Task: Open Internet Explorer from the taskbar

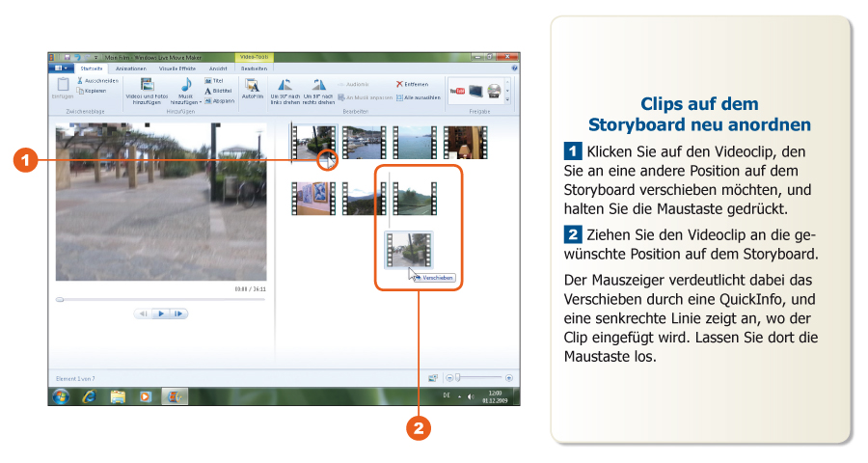Action: coord(90,396)
